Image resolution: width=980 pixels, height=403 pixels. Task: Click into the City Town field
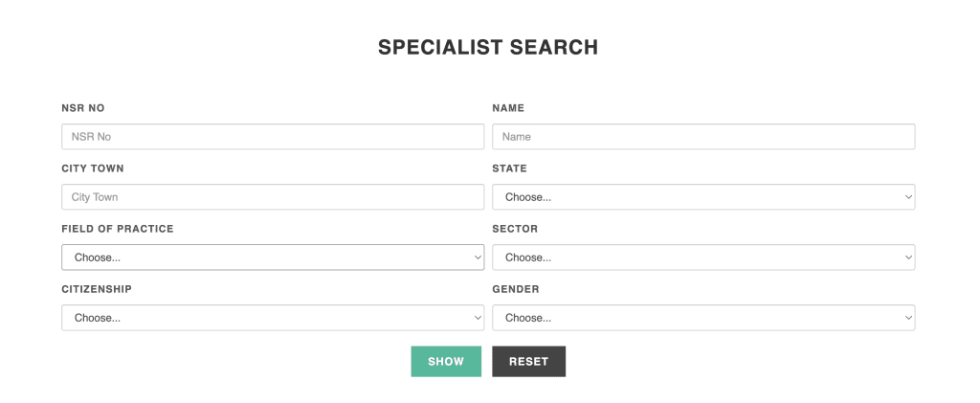tap(273, 197)
